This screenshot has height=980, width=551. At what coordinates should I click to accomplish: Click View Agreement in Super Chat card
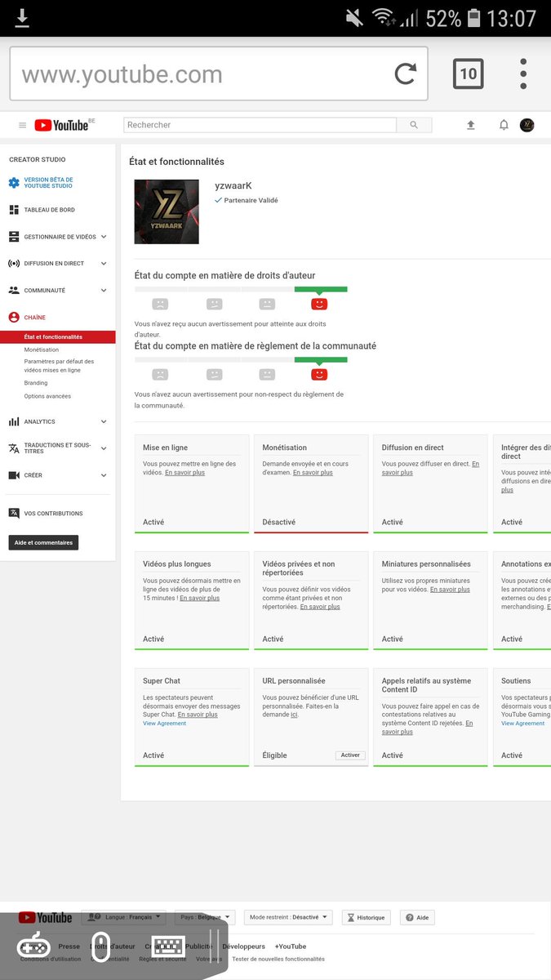[x=164, y=724]
